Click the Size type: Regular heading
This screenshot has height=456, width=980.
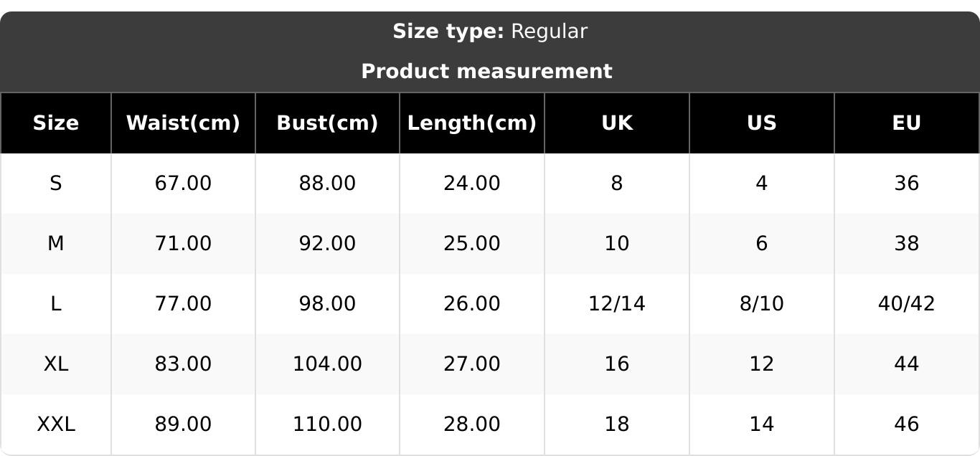(x=490, y=32)
